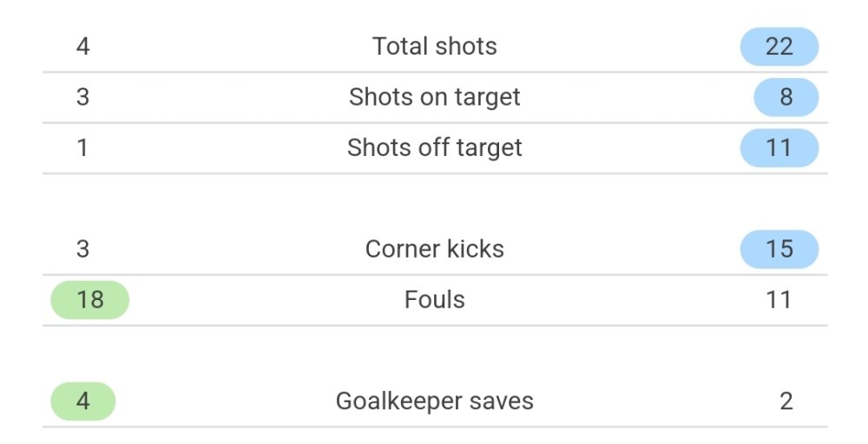Click the left team's shots on target value 3
Screen dimensions: 868x444
click(83, 97)
